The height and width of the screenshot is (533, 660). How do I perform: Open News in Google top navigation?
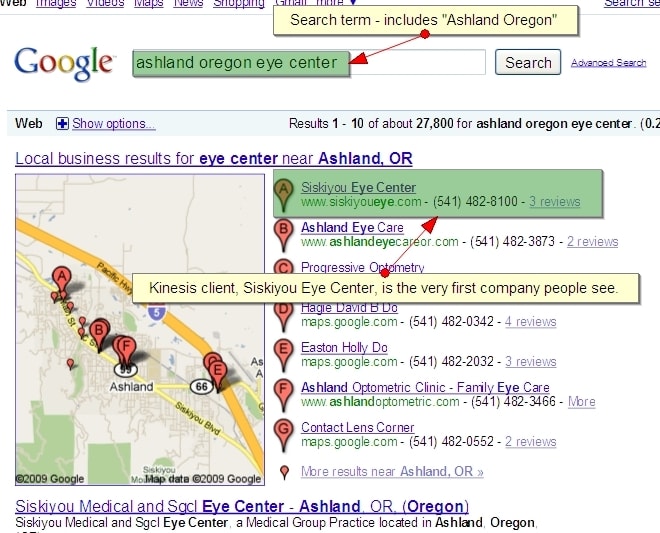point(188,3)
